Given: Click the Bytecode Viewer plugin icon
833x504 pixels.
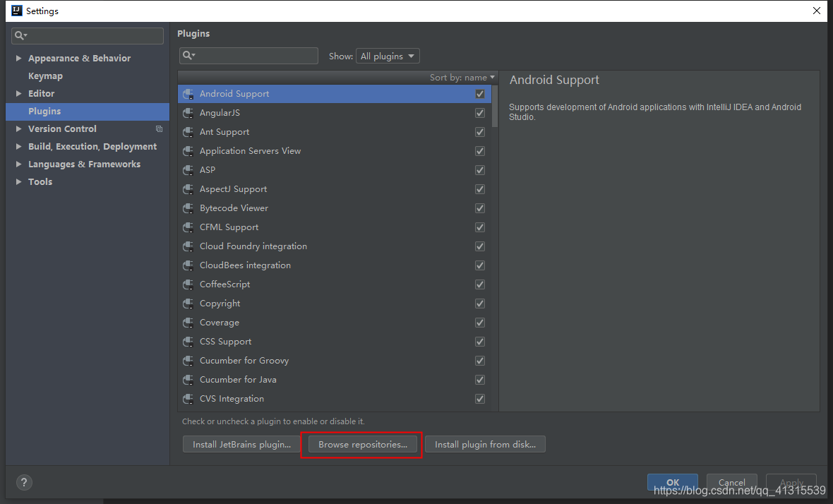Looking at the screenshot, I should [188, 209].
